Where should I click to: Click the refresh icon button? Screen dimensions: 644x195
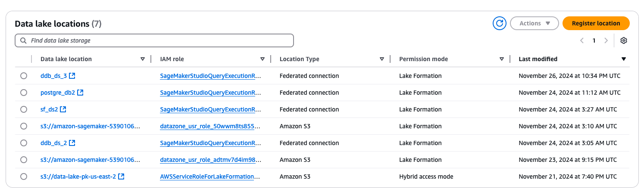[499, 23]
